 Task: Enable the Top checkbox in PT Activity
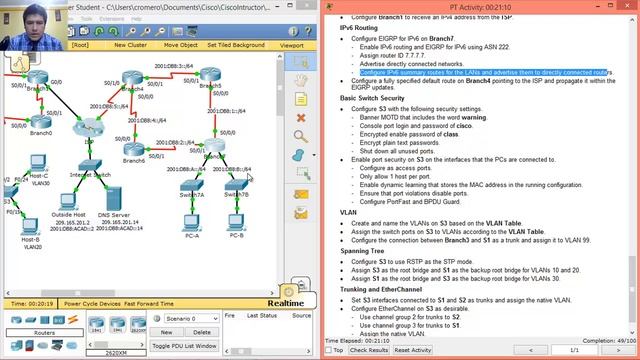coord(329,350)
